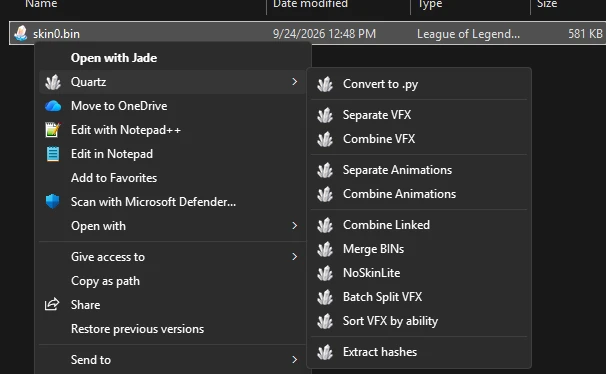The height and width of the screenshot is (374, 606).
Task: Choose Convert to .py
Action: point(419,84)
